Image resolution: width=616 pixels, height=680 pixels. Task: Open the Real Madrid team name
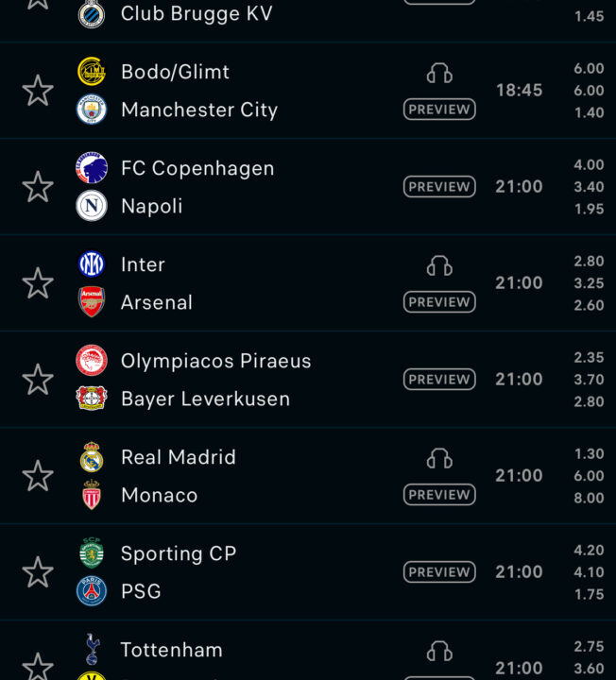(x=179, y=457)
